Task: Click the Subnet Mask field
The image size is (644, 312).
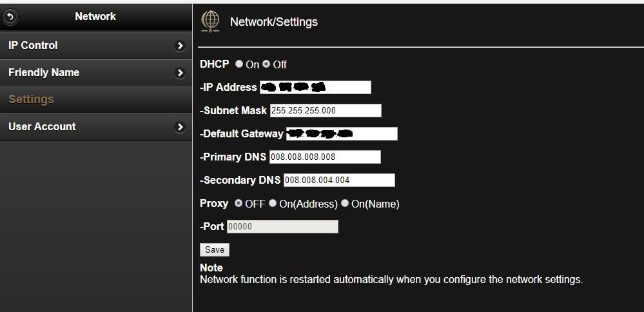Action: tap(326, 110)
